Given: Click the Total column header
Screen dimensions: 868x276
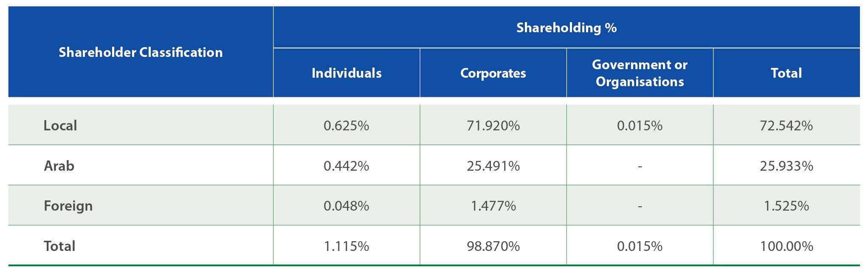Looking at the screenshot, I should (x=786, y=73).
